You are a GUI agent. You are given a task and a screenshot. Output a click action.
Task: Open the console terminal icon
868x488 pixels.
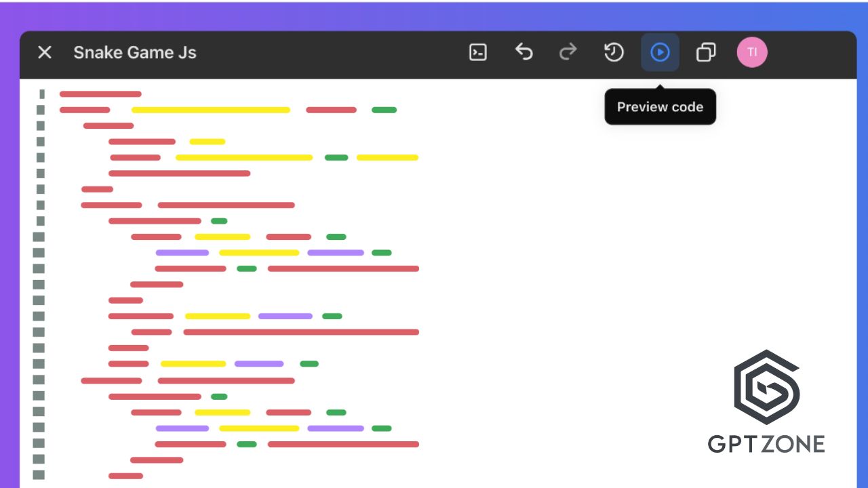click(478, 52)
